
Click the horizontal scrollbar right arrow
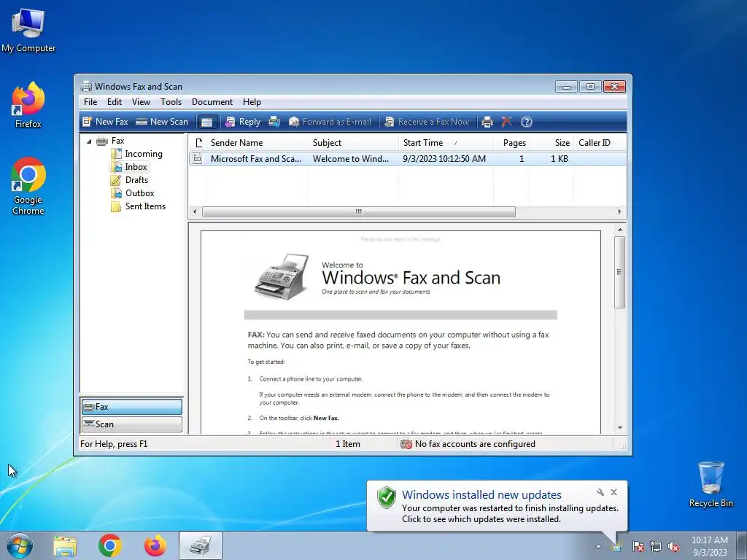620,212
